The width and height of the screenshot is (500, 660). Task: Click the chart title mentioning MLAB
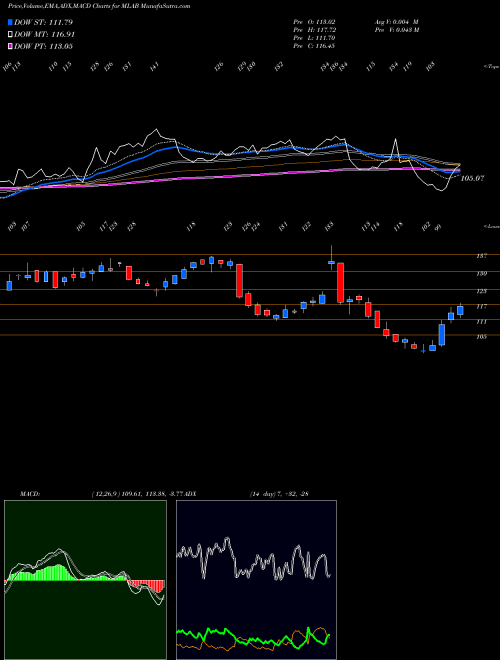point(99,6)
